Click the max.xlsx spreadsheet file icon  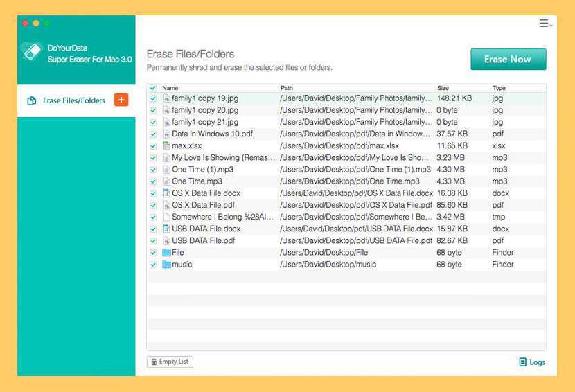coord(166,145)
